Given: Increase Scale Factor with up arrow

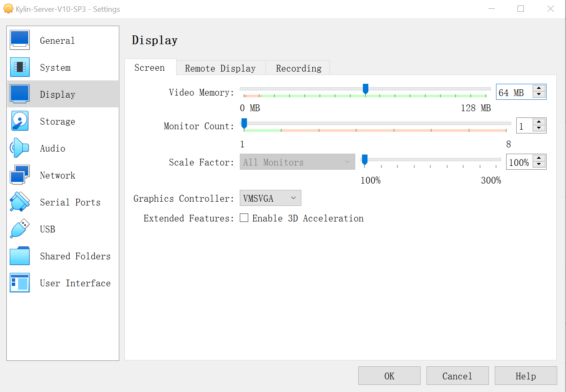Looking at the screenshot, I should coord(539,158).
